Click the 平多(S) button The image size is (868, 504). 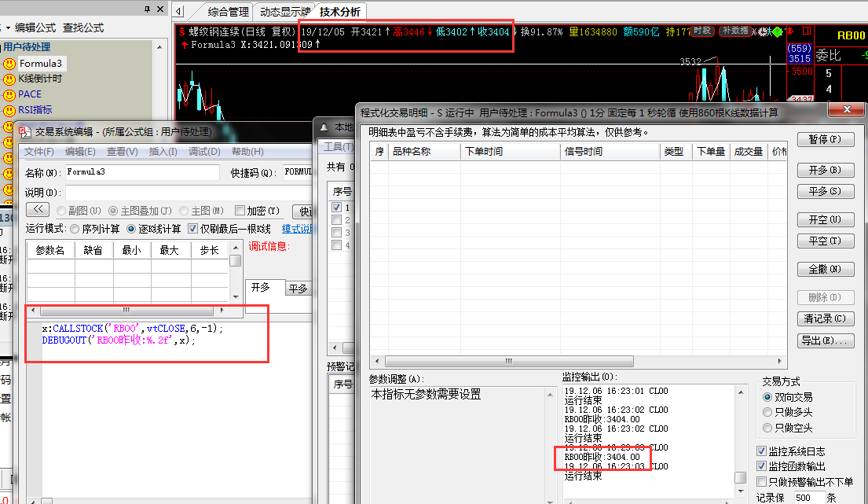click(x=826, y=191)
